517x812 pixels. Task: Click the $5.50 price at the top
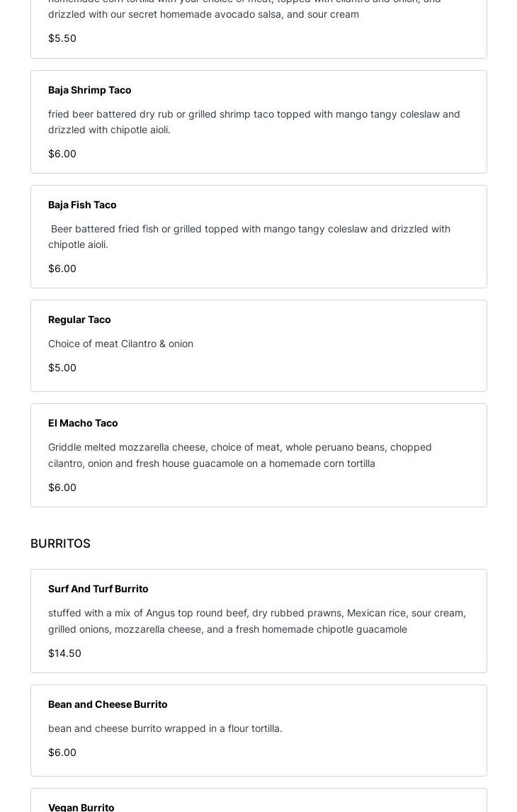62,38
